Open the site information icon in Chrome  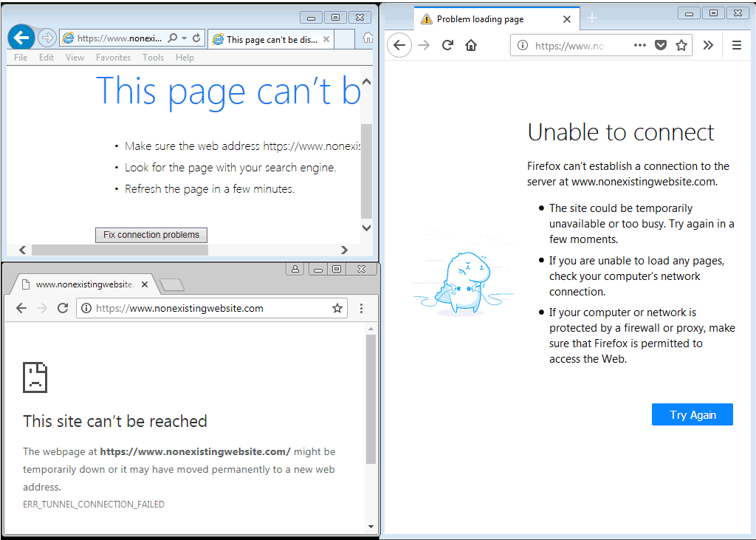(x=86, y=308)
